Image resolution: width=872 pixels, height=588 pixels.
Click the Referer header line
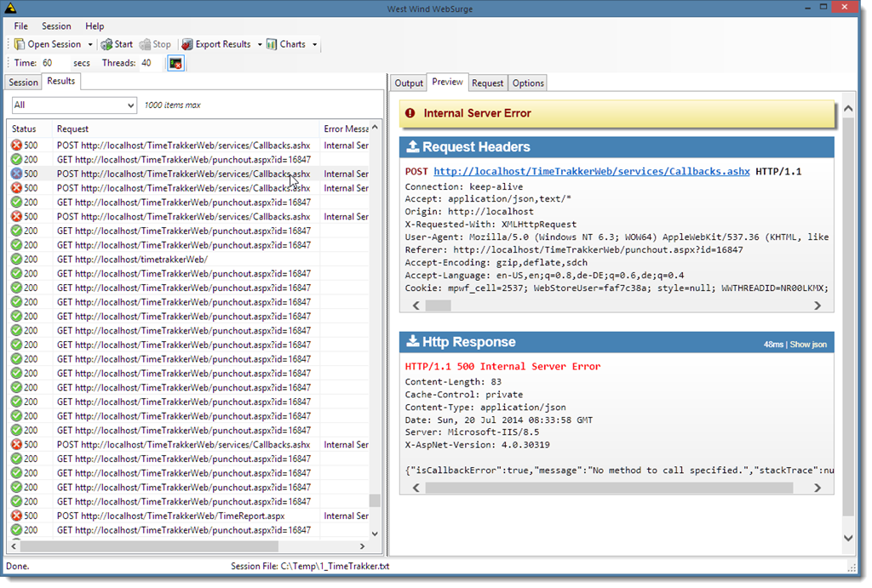coord(574,249)
